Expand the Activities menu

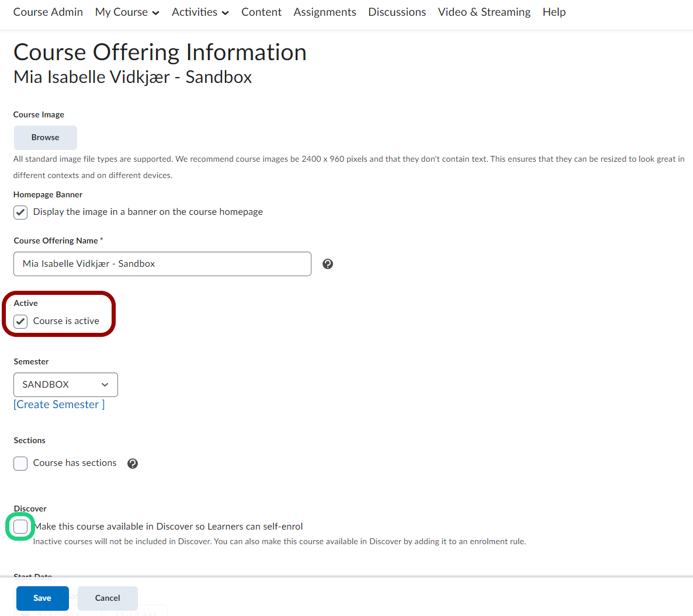(x=200, y=12)
